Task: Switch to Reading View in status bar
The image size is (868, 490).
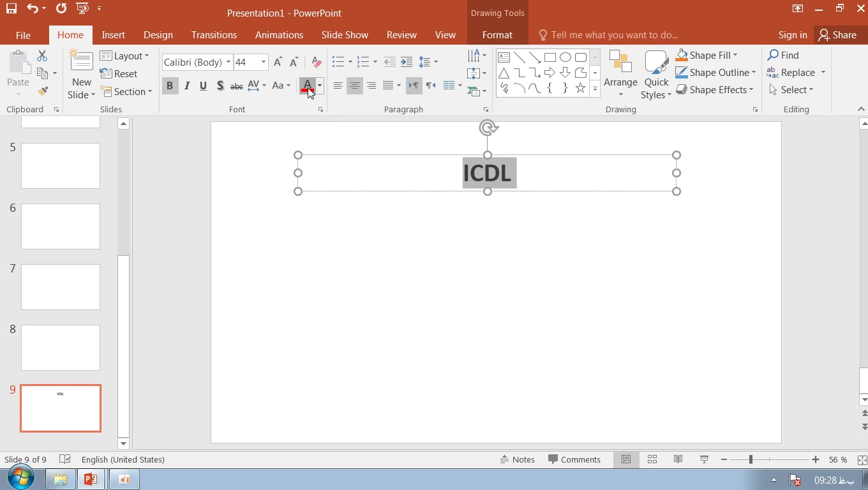Action: tap(678, 459)
